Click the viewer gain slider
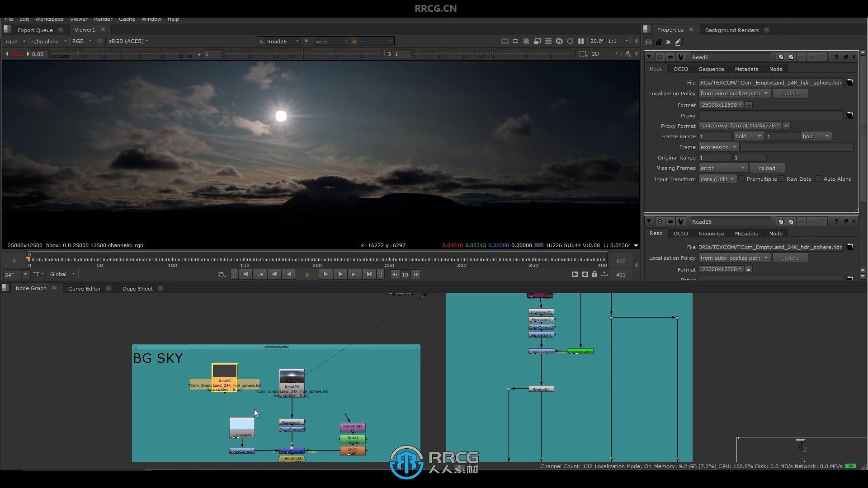This screenshot has width=868, height=488. [x=122, y=54]
